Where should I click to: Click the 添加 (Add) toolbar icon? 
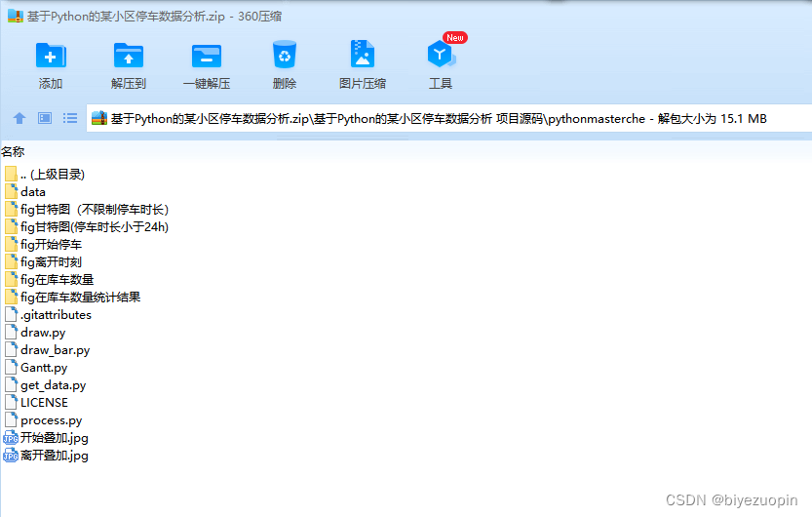pyautogui.click(x=51, y=56)
